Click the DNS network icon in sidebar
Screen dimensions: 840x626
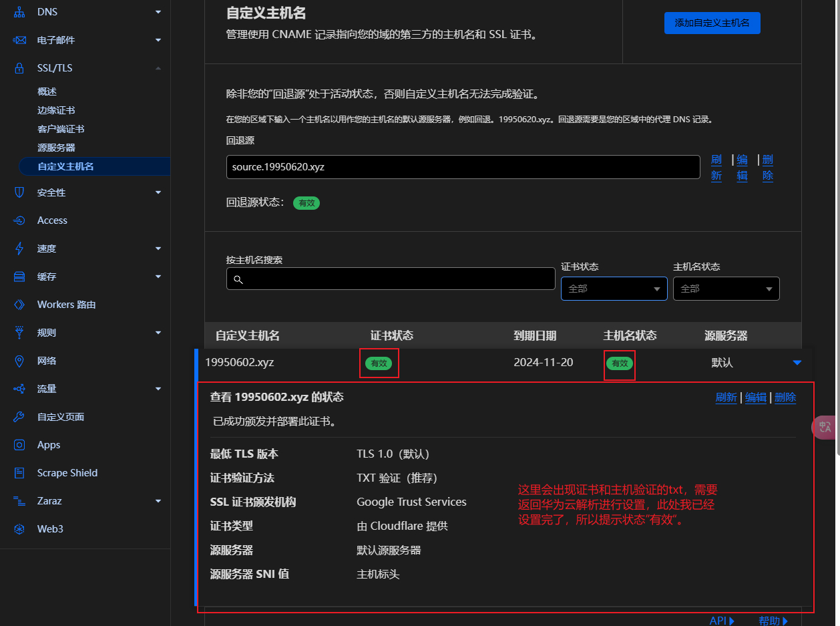(19, 12)
